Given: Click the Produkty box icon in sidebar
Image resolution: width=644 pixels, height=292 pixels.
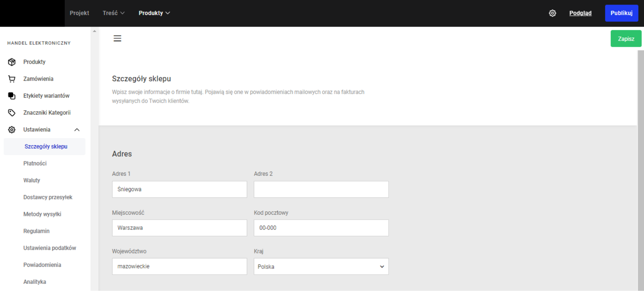Looking at the screenshot, I should click(12, 62).
